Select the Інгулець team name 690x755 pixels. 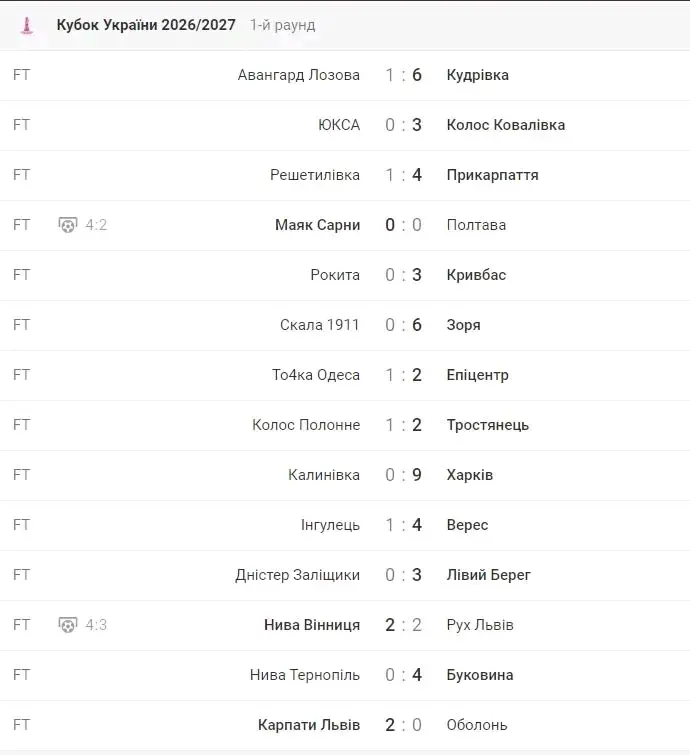[330, 525]
